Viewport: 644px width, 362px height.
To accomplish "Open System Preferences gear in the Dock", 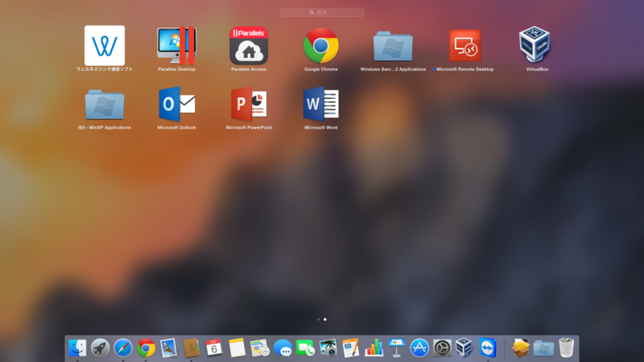I will (442, 348).
